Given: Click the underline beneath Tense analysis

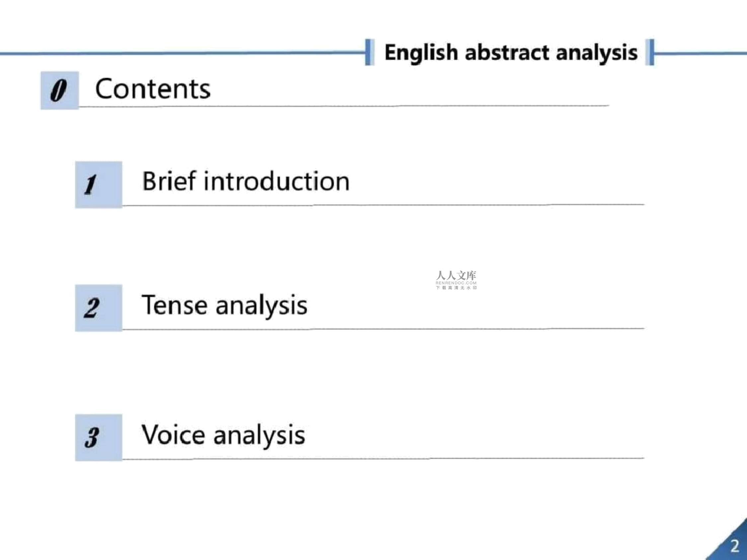Looking at the screenshot, I should (x=383, y=328).
